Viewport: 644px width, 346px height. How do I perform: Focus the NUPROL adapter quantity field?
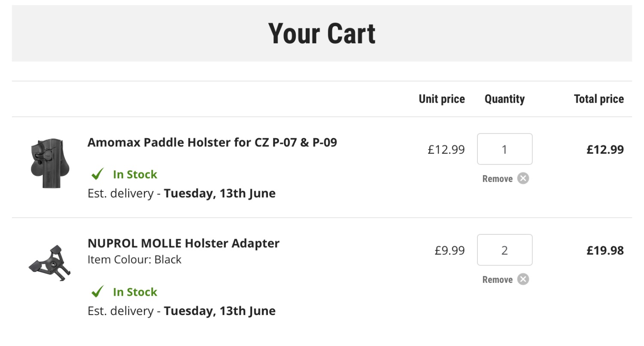(x=504, y=250)
